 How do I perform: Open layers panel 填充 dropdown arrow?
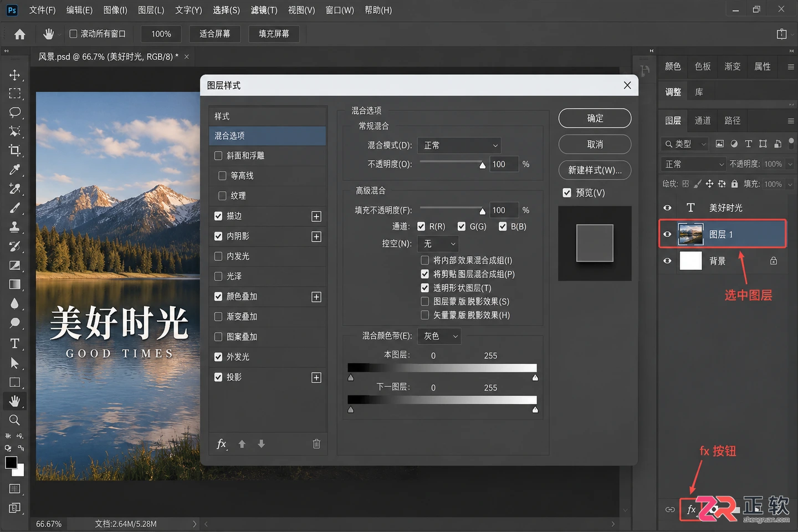click(x=790, y=184)
